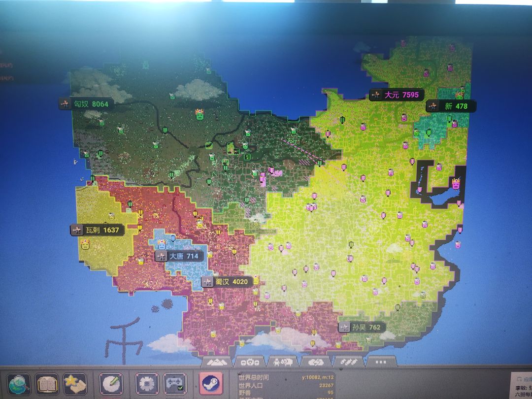This screenshot has height=399, width=532.
Task: Open the open-book laws icon
Action: (x=46, y=384)
